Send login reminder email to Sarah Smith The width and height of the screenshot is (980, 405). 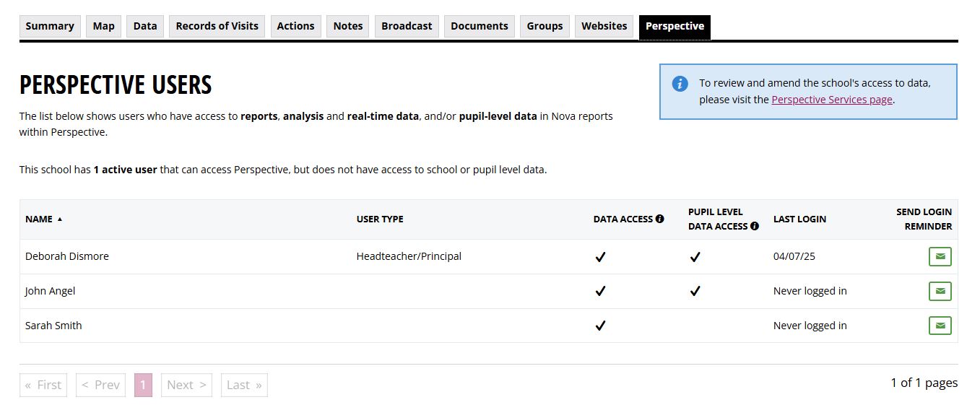[x=940, y=326]
